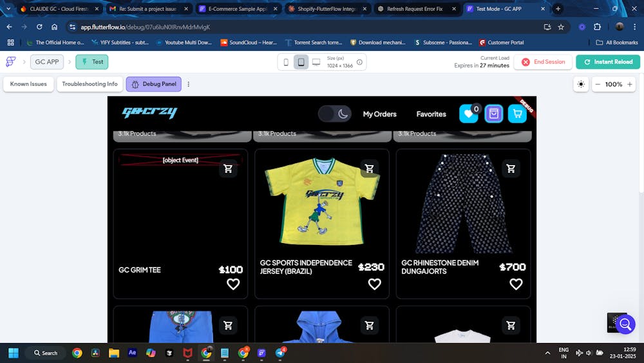Screen dimensions: 644x363
Task: Favorite the GC GRIM TEE heart
Action: click(233, 284)
